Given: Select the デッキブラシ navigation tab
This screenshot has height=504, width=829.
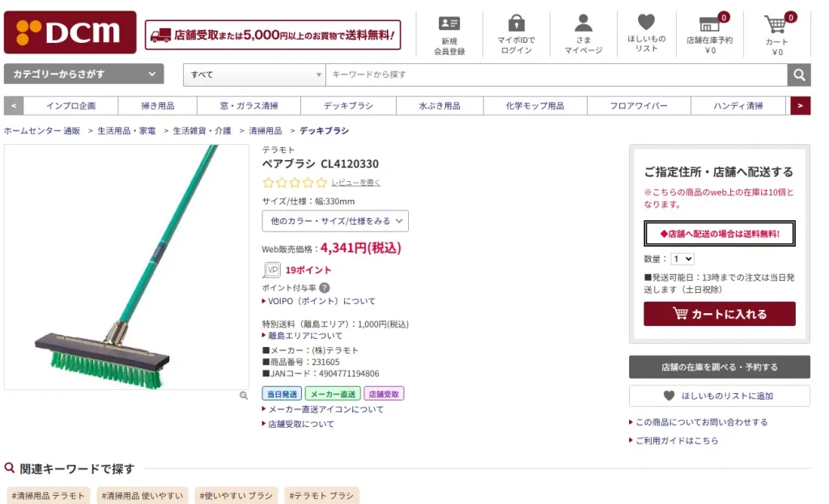Looking at the screenshot, I should click(348, 105).
